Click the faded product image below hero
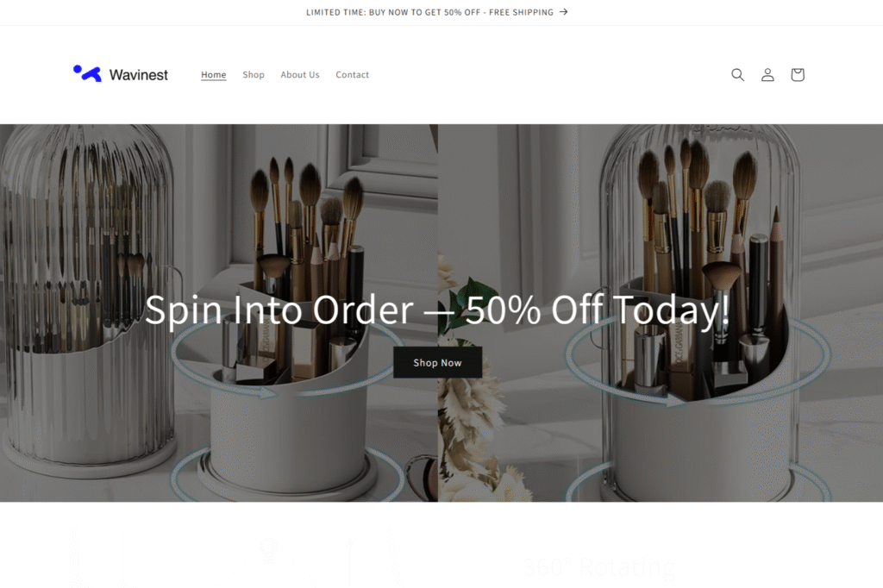Viewport: 883px width, 588px height. click(236, 558)
